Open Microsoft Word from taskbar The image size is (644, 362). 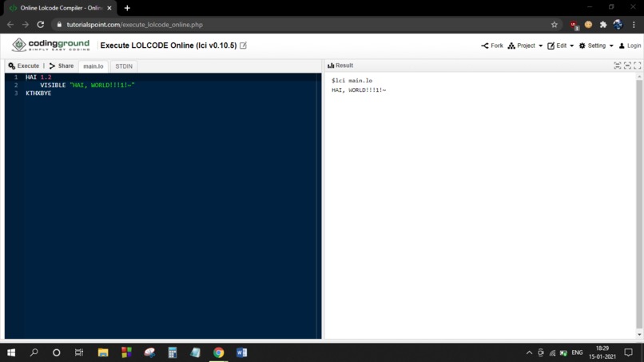tap(242, 352)
